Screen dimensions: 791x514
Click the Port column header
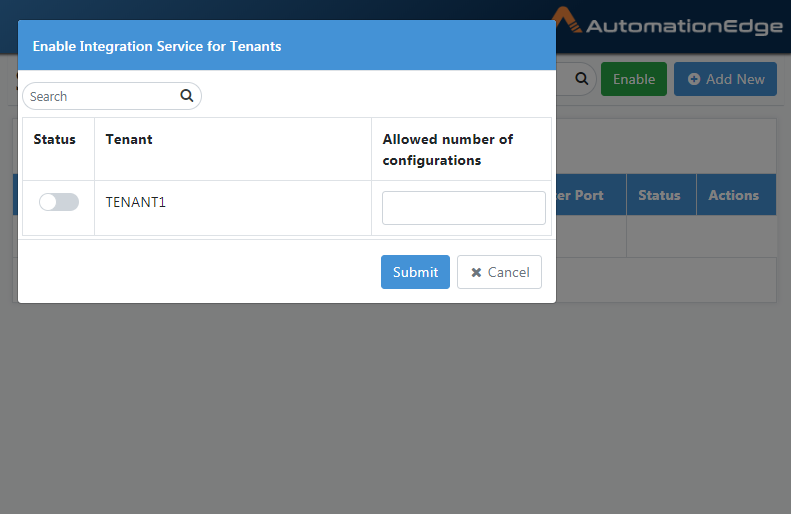[x=579, y=195]
